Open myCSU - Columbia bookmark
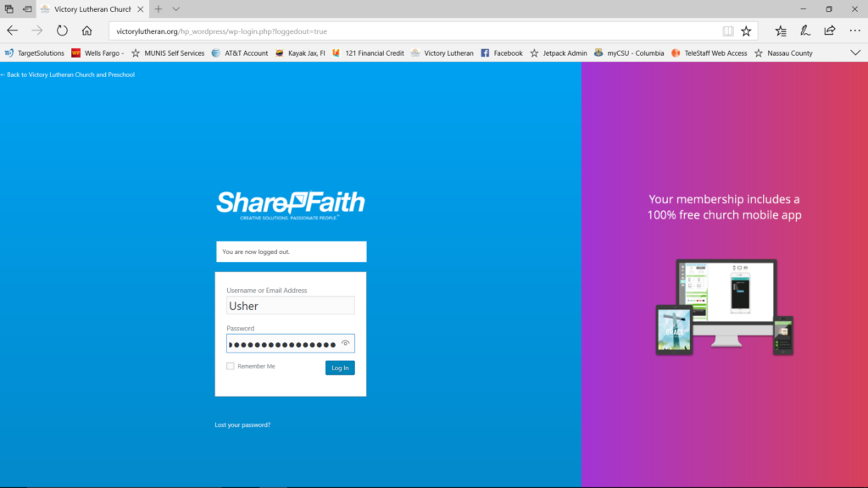 click(629, 53)
